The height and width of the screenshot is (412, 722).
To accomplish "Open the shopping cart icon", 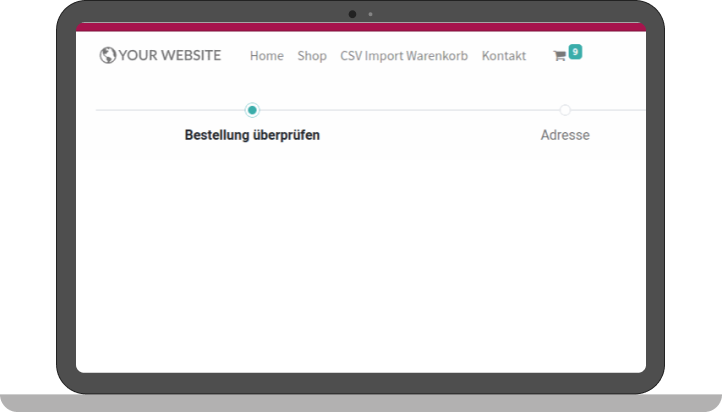I will [x=559, y=56].
